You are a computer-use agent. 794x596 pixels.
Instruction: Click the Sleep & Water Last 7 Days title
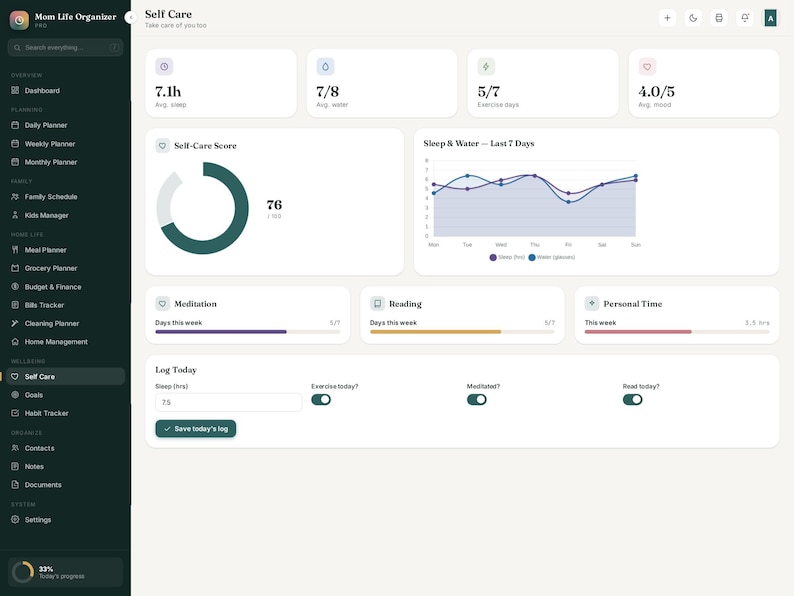479,143
